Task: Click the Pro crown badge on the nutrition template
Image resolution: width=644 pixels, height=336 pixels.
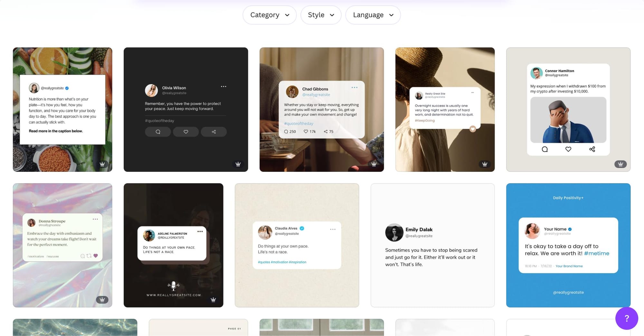Action: pos(102,164)
